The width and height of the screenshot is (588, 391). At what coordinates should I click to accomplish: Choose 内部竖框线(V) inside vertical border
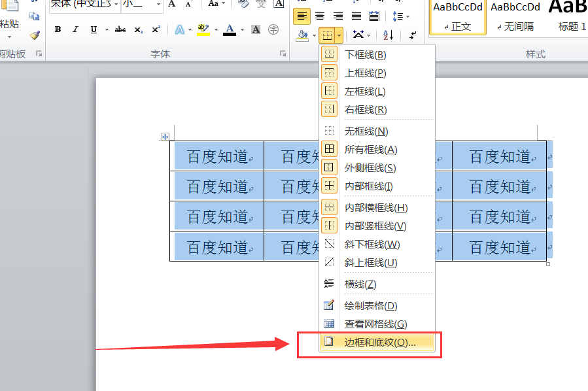[377, 226]
